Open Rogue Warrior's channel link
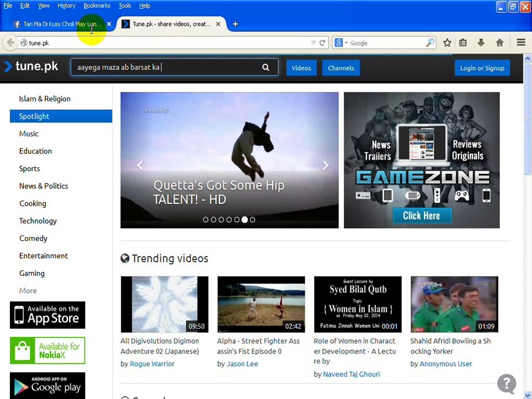This screenshot has height=399, width=532. pyautogui.click(x=152, y=364)
